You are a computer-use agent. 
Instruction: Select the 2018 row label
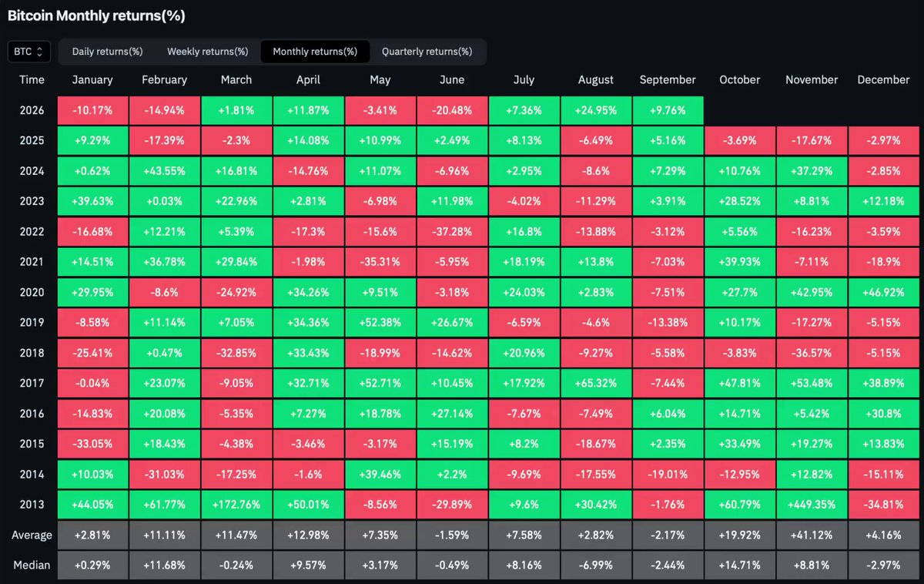(x=32, y=353)
